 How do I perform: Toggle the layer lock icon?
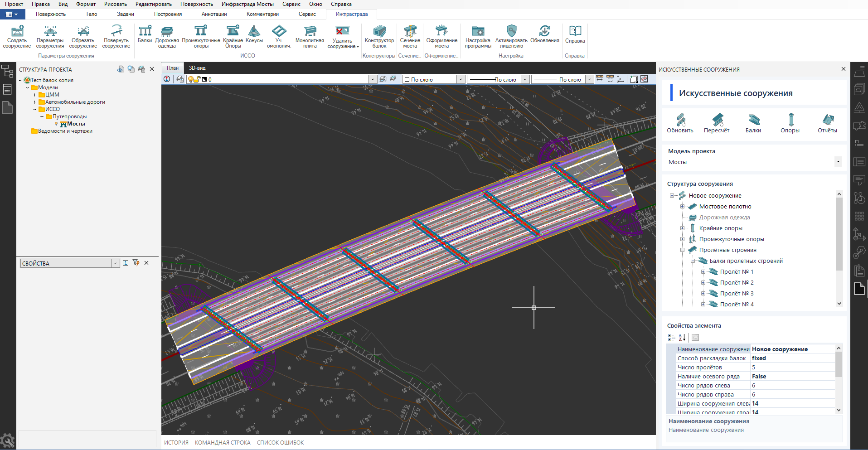[197, 79]
